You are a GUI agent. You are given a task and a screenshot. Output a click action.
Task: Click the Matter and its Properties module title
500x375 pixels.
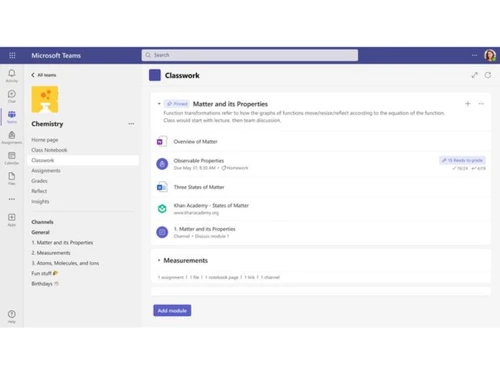pos(230,104)
